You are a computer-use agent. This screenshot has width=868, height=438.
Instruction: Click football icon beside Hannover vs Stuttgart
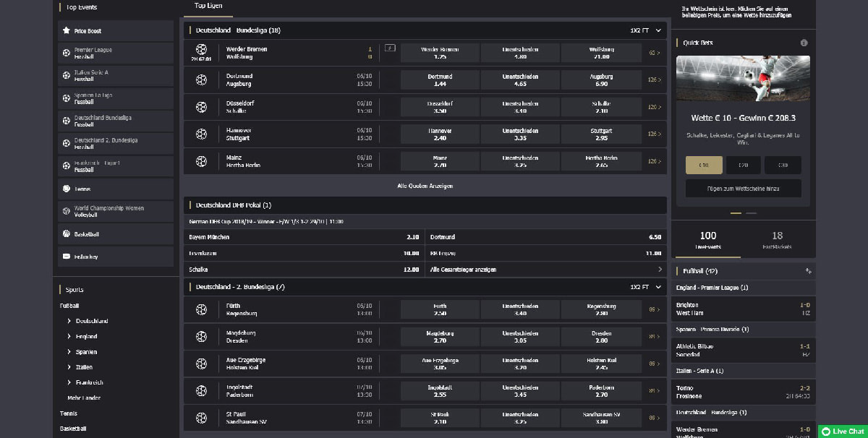click(201, 134)
